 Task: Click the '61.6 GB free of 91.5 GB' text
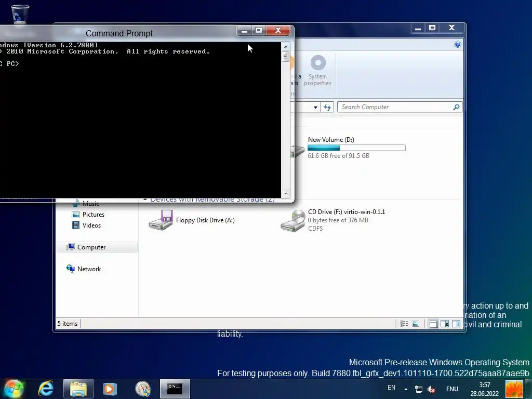[338, 156]
